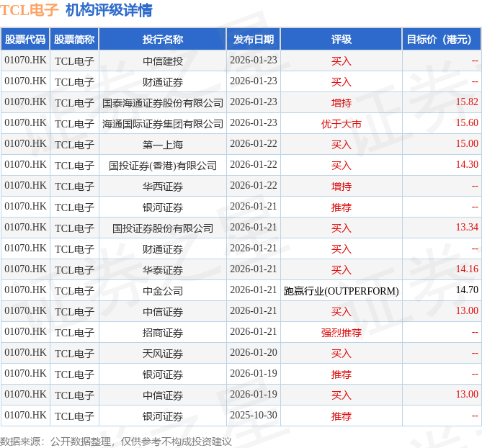
Task: Click 推荐 rating dated 2025-10-30
Action: [x=342, y=416]
